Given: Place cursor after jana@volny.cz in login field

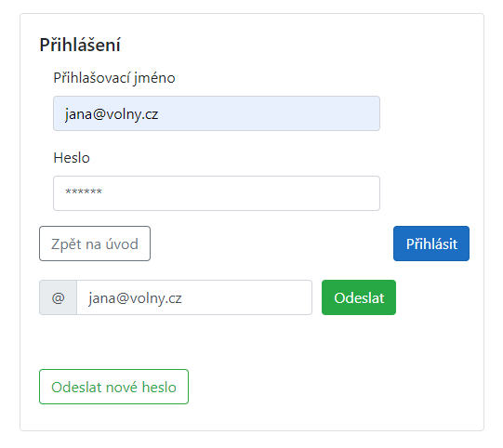Looking at the screenshot, I should click(x=159, y=114).
